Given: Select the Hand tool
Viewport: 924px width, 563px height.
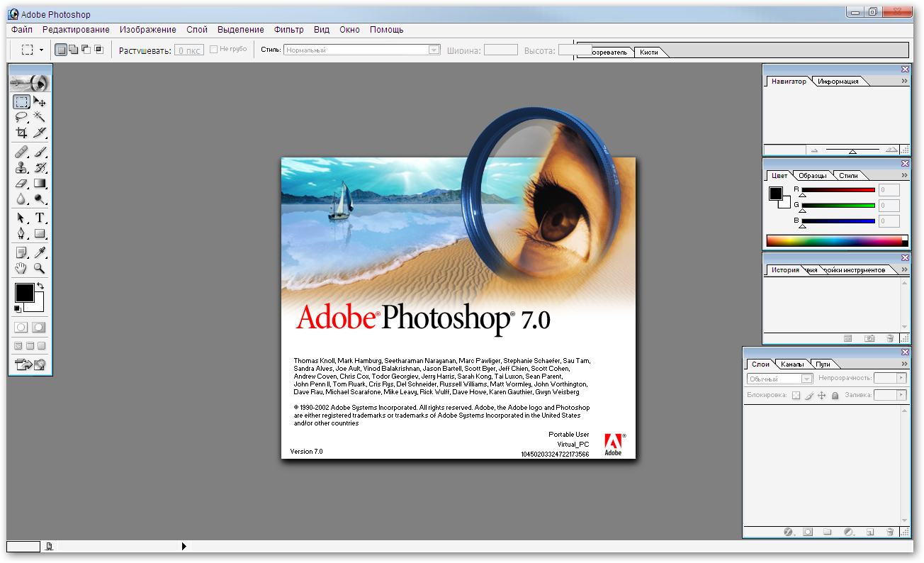Looking at the screenshot, I should pos(22,268).
